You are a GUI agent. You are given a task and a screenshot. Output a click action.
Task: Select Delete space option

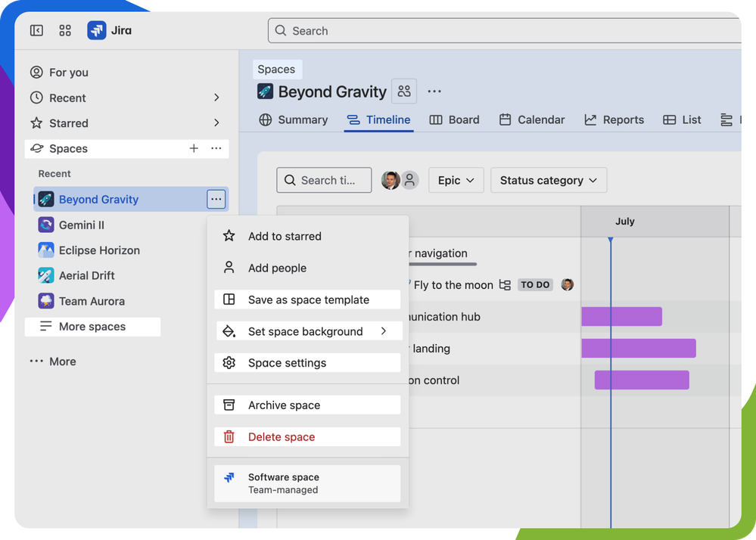307,437
